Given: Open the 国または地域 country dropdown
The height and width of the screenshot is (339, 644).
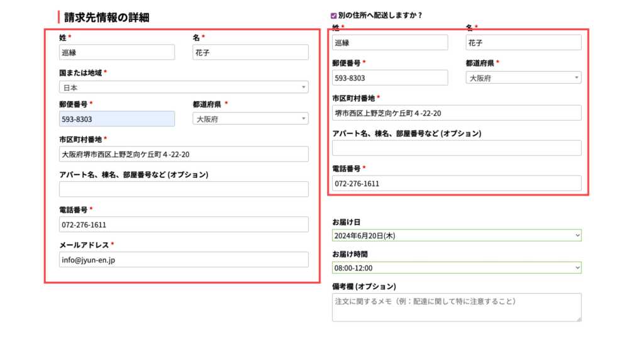Looking at the screenshot, I should click(184, 87).
